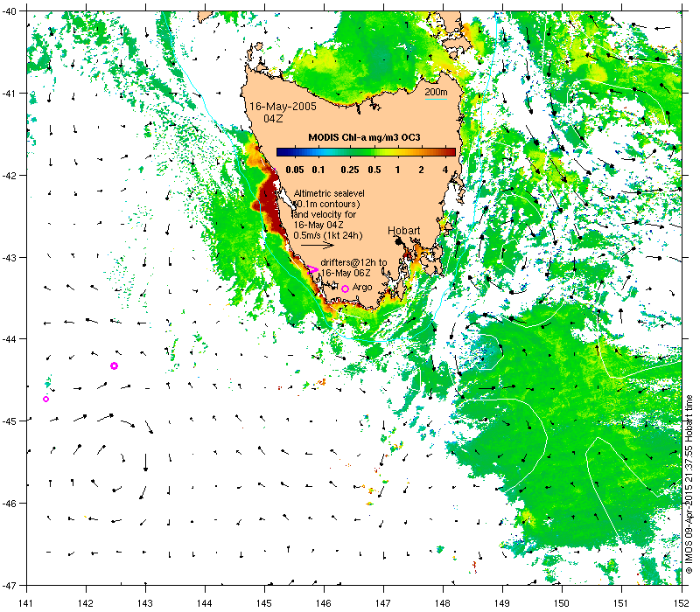Click the colorbar value 0.5 label
This screenshot has height=612, width=700.
pyautogui.click(x=374, y=170)
